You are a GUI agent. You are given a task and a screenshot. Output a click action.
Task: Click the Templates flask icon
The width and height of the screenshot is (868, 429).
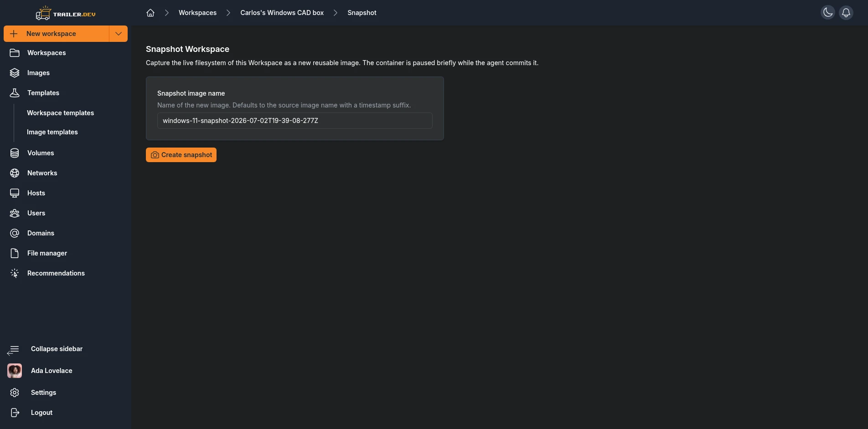pos(15,93)
